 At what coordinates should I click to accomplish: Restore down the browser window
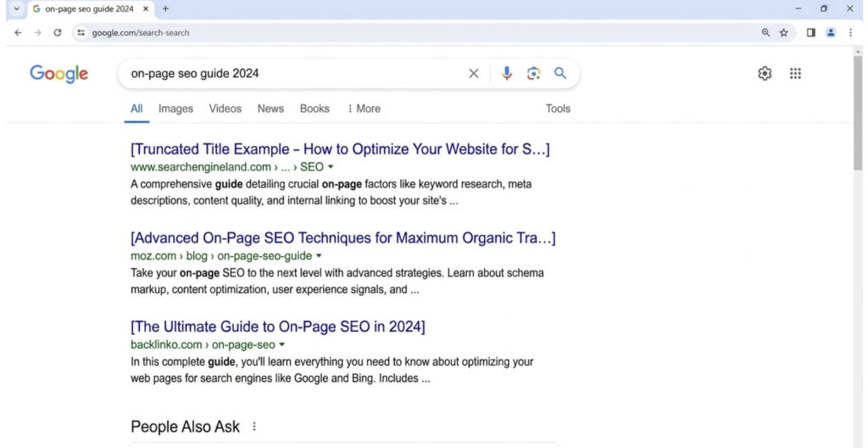click(x=824, y=8)
